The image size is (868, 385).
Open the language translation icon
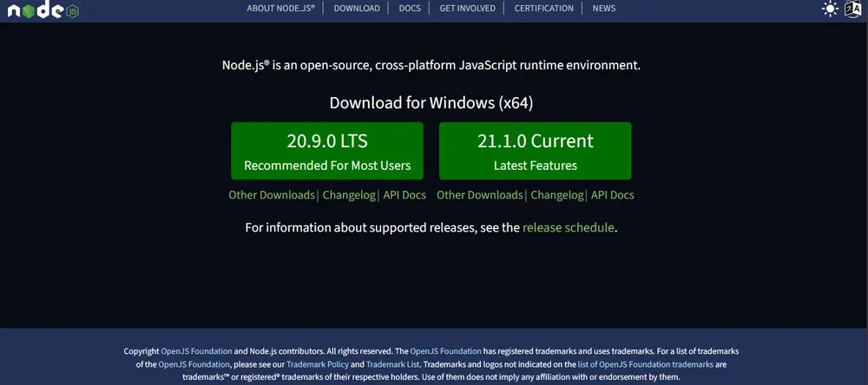[853, 10]
